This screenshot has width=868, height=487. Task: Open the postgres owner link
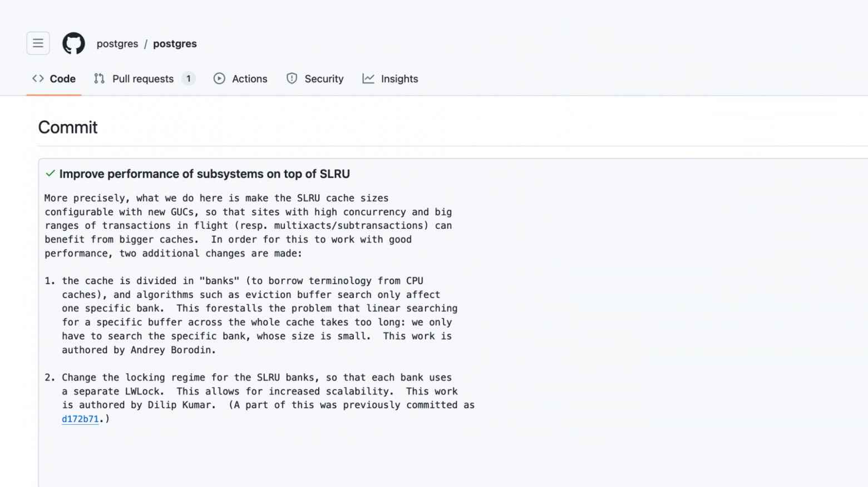(x=117, y=43)
